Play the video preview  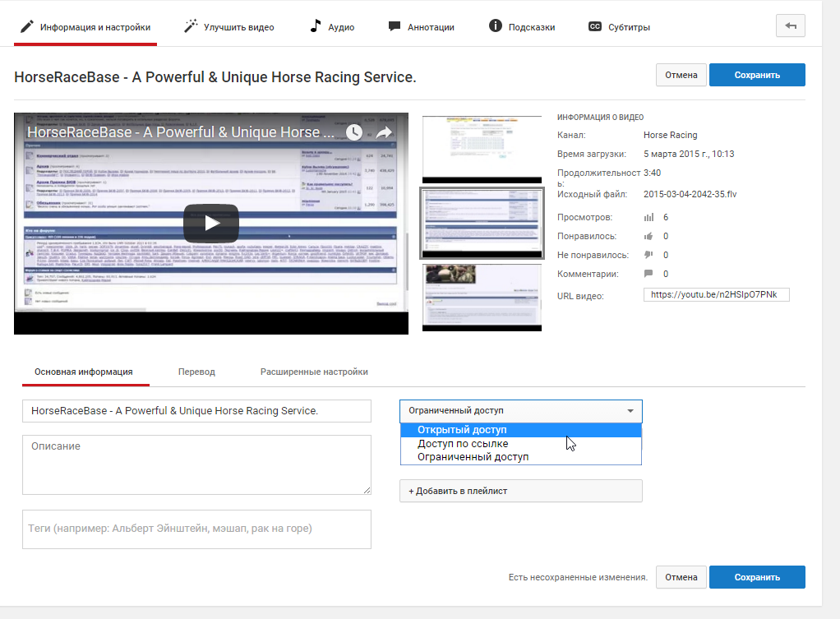coord(211,223)
